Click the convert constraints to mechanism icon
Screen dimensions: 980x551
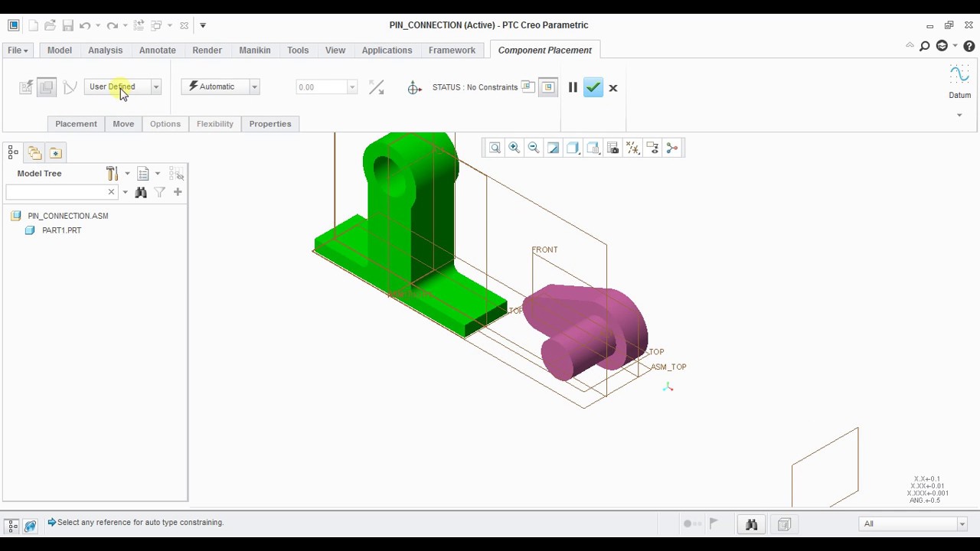pos(70,87)
